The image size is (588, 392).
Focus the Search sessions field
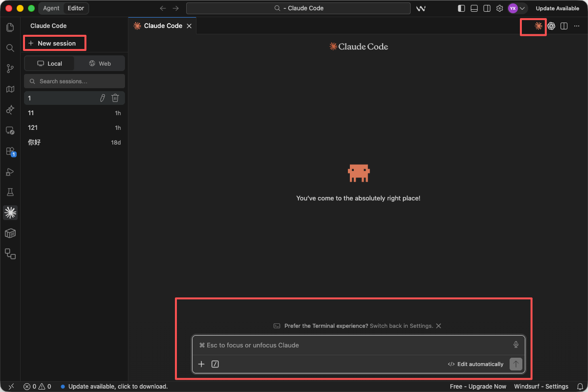(x=74, y=81)
